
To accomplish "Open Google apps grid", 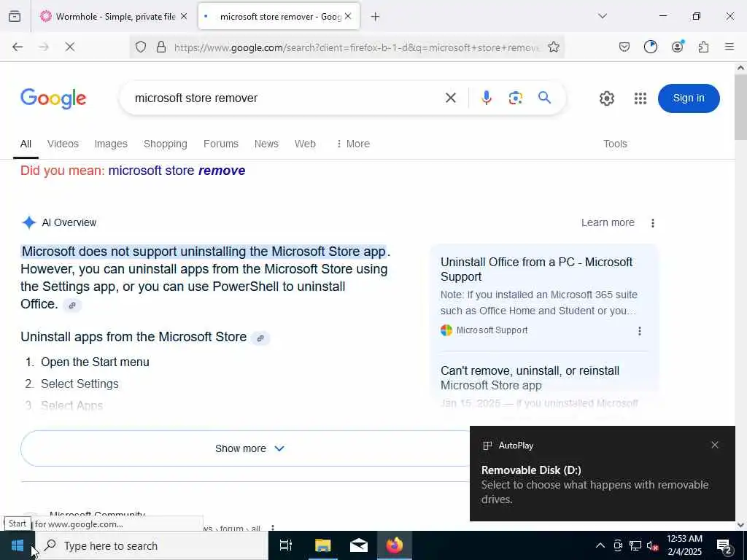I will tap(640, 98).
